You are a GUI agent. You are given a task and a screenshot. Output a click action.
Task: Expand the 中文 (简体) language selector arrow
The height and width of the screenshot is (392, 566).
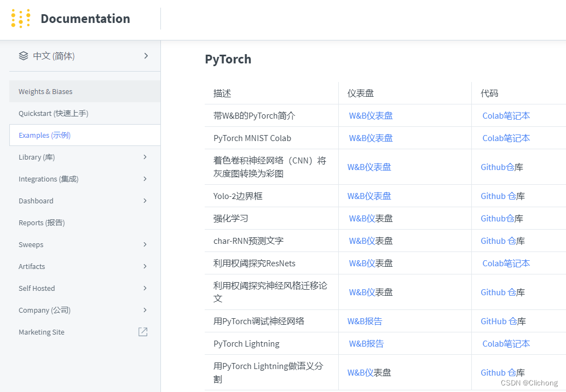click(146, 56)
